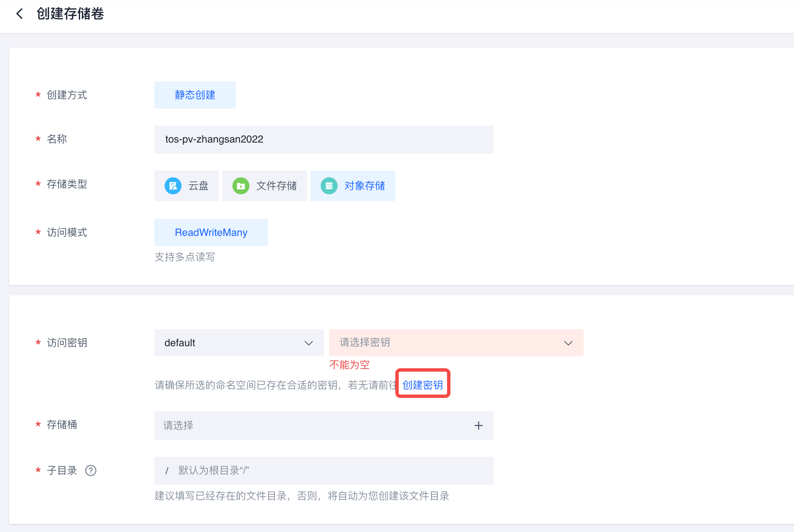Click the secret dropdown chevron arrow
Viewport: 794px width, 532px height.
568,343
